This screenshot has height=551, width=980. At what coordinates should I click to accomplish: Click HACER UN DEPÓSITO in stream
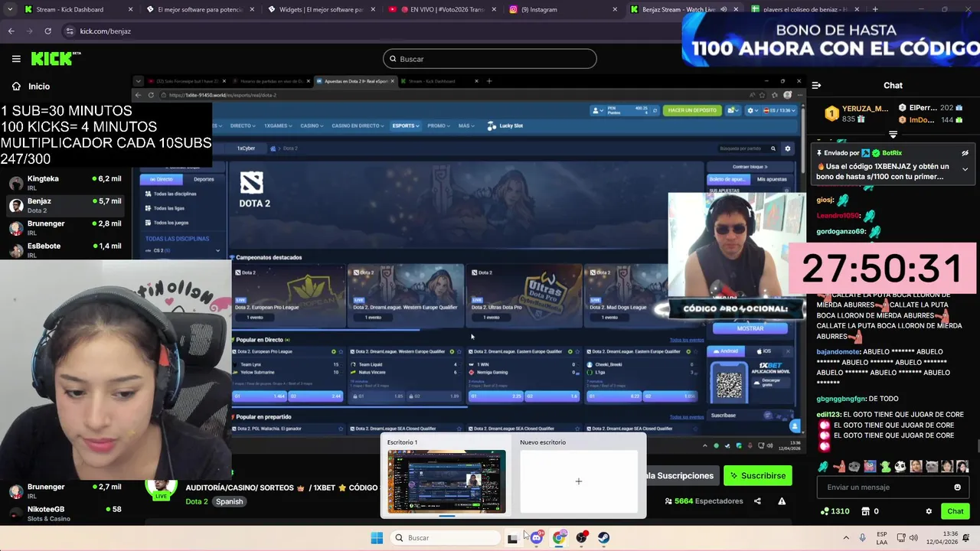[x=691, y=110]
